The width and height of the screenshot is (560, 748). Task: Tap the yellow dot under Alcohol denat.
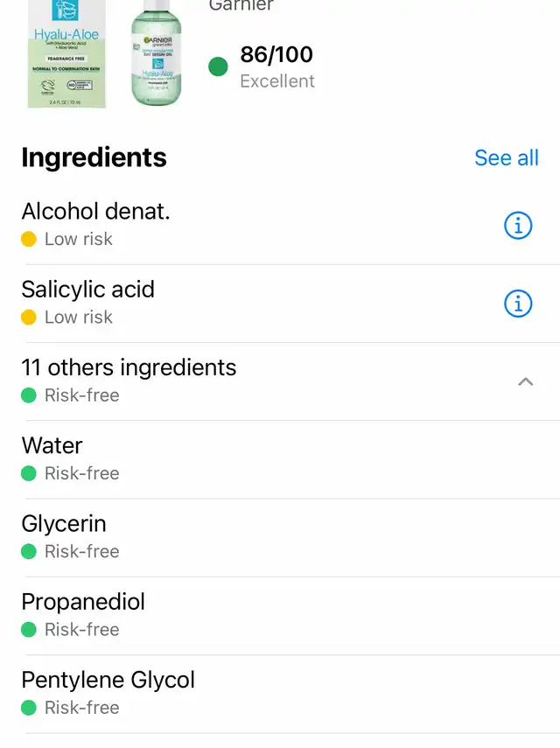[x=29, y=239]
